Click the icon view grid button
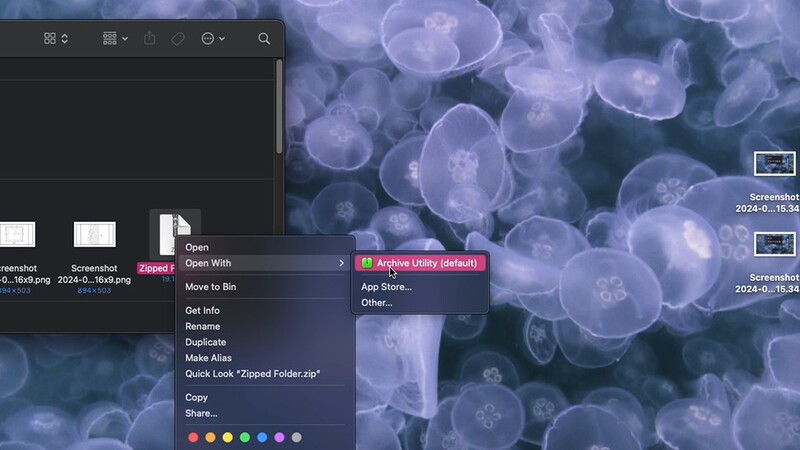The height and width of the screenshot is (450, 800). 51,39
